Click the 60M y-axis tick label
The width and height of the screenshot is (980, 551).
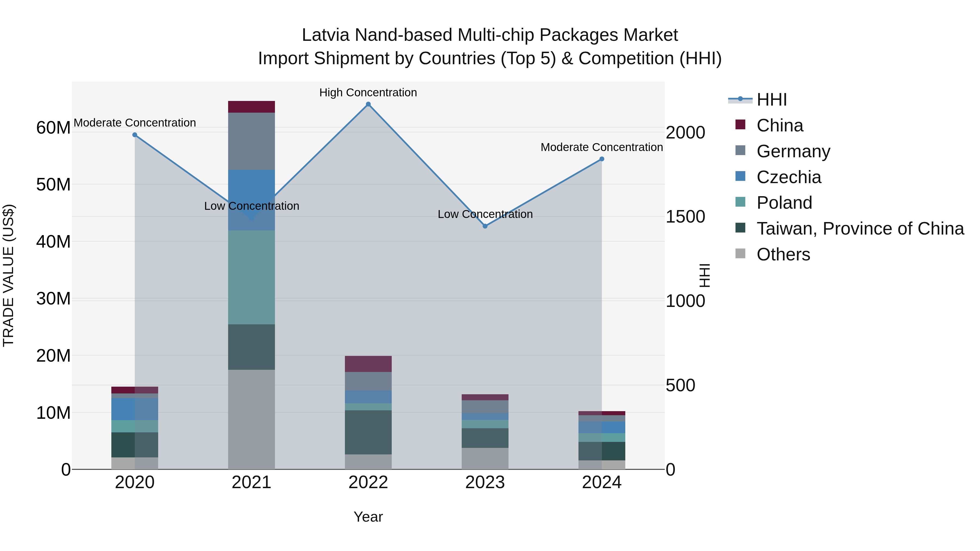point(53,128)
